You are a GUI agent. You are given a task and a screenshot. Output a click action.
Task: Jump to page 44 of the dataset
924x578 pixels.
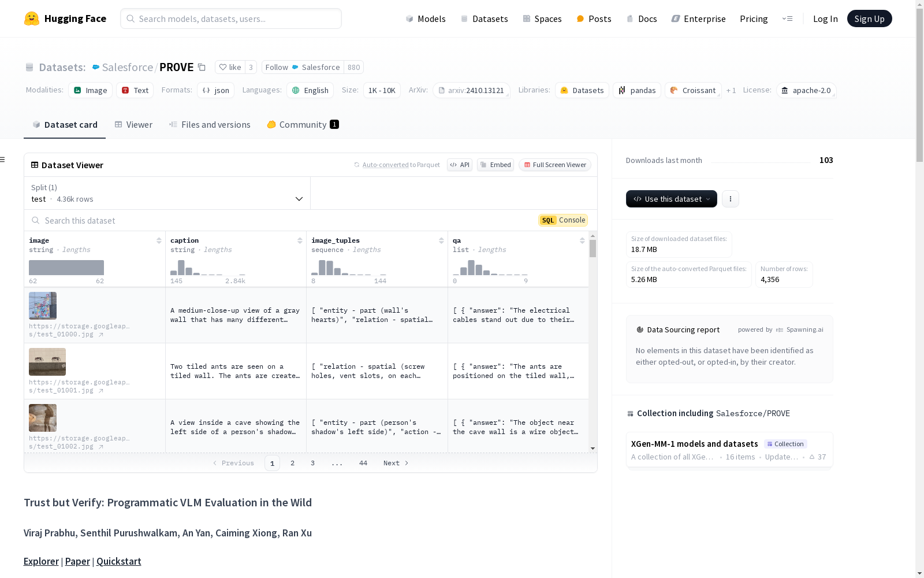point(363,463)
